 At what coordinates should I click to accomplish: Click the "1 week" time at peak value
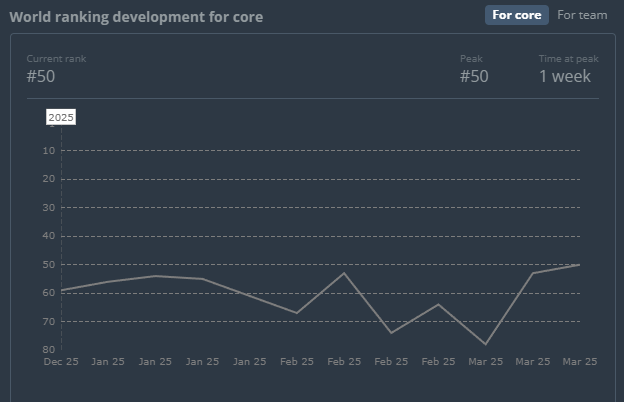click(565, 76)
